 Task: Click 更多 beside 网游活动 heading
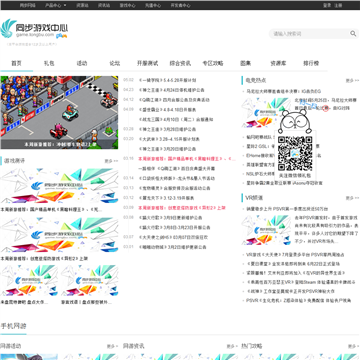click(x=112, y=346)
